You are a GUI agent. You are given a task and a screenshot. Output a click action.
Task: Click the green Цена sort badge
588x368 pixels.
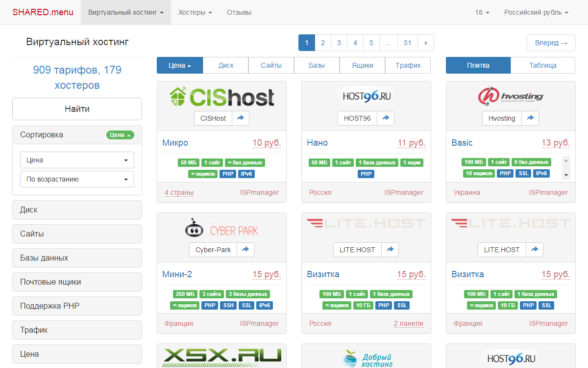point(120,135)
